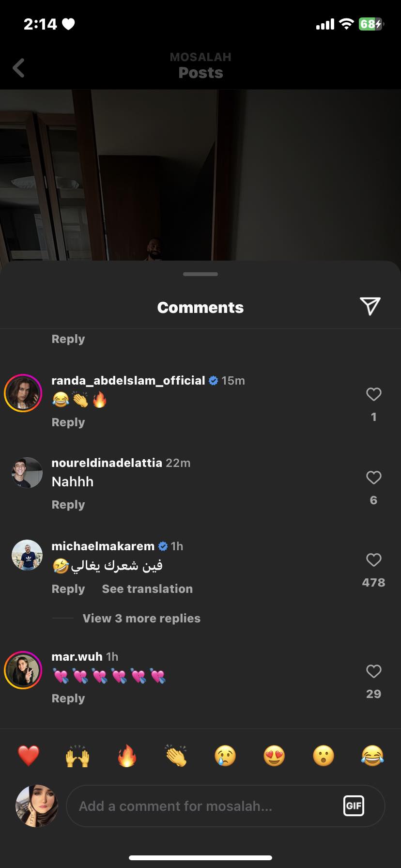The image size is (401, 868).
Task: Expand View 3 more replies
Action: pos(141,619)
